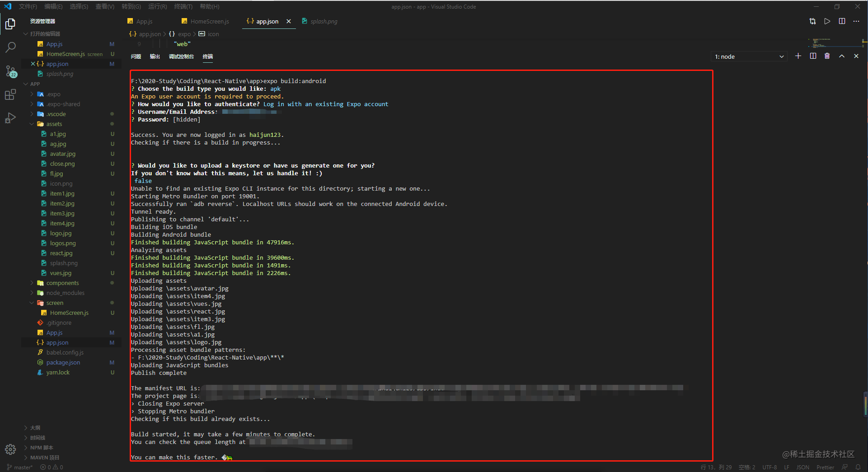The height and width of the screenshot is (472, 868).
Task: Click the editor minimap preview
Action: tap(834, 43)
